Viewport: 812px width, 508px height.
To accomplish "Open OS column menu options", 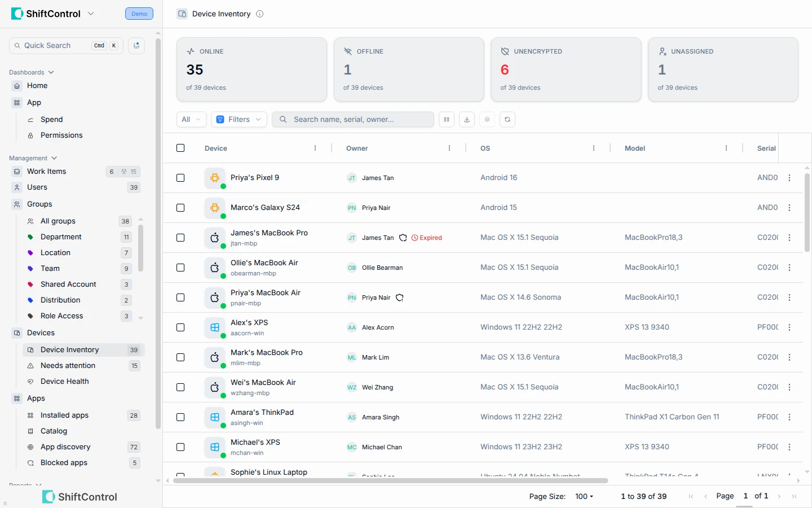I will click(594, 148).
